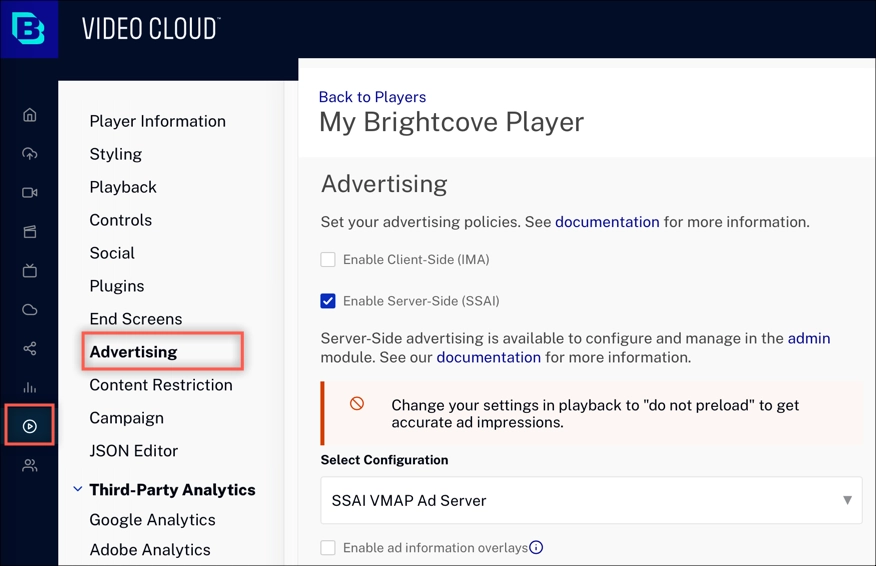The width and height of the screenshot is (876, 566).
Task: Click the Players play icon in sidebar
Action: 30,427
